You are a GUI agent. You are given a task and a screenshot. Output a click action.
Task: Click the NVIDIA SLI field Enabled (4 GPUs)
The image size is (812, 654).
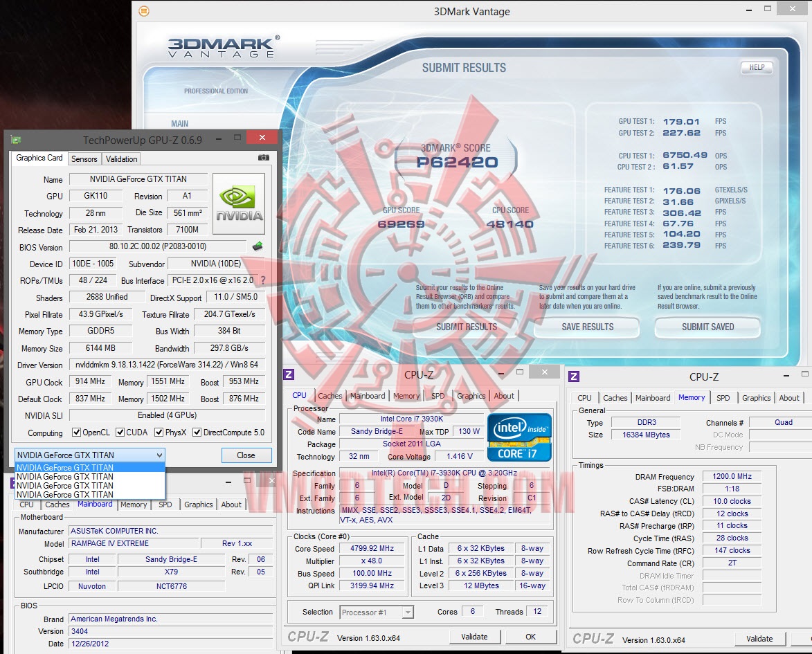point(168,415)
